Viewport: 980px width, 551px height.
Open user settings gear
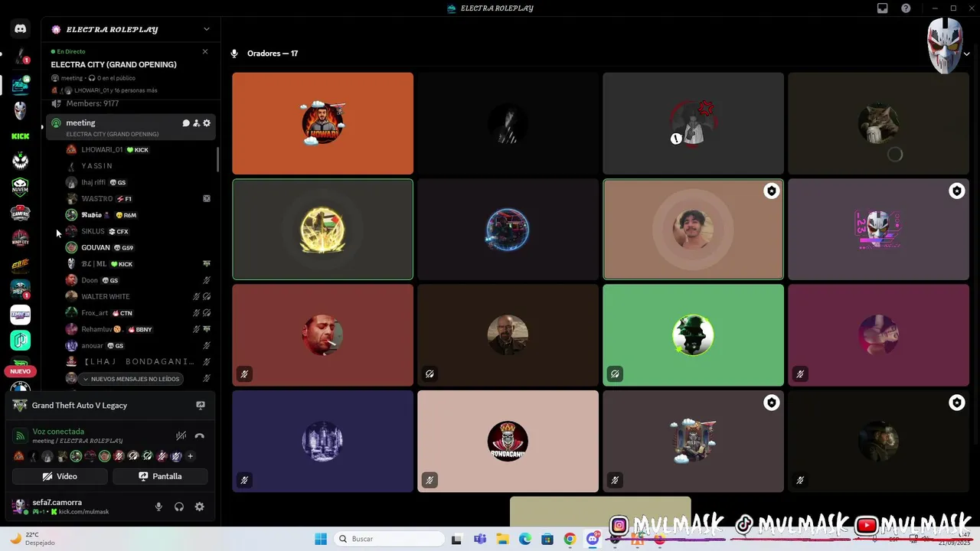199,507
